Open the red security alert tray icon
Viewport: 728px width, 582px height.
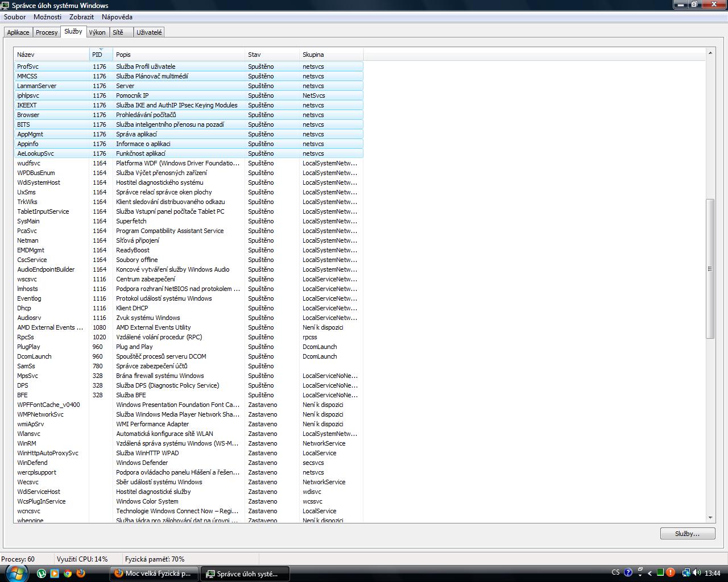[x=671, y=573]
